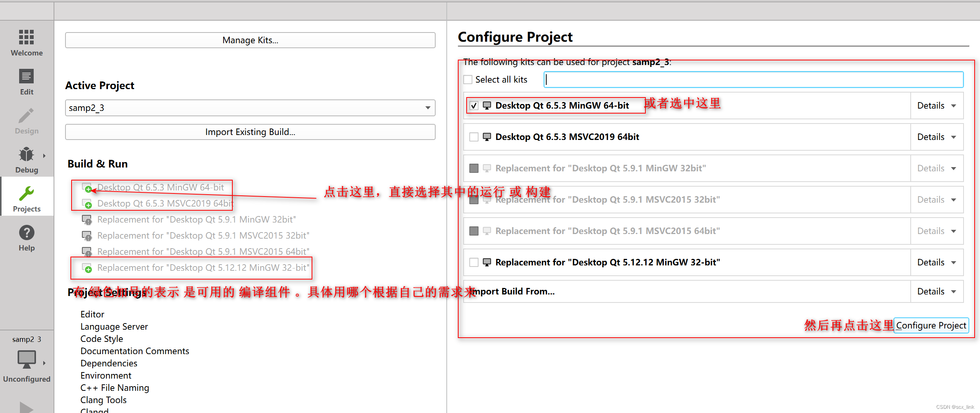Open the Design mode pencil icon

tap(26, 115)
